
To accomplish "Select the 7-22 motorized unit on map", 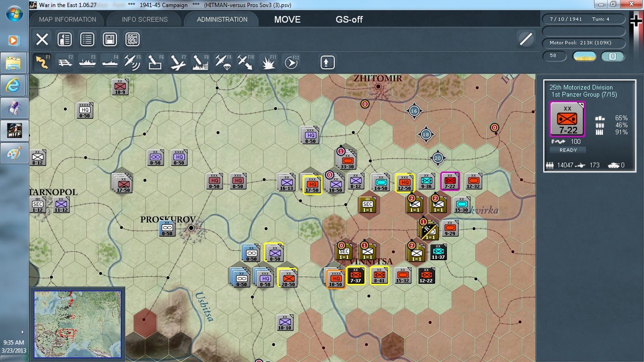I will coord(450,181).
